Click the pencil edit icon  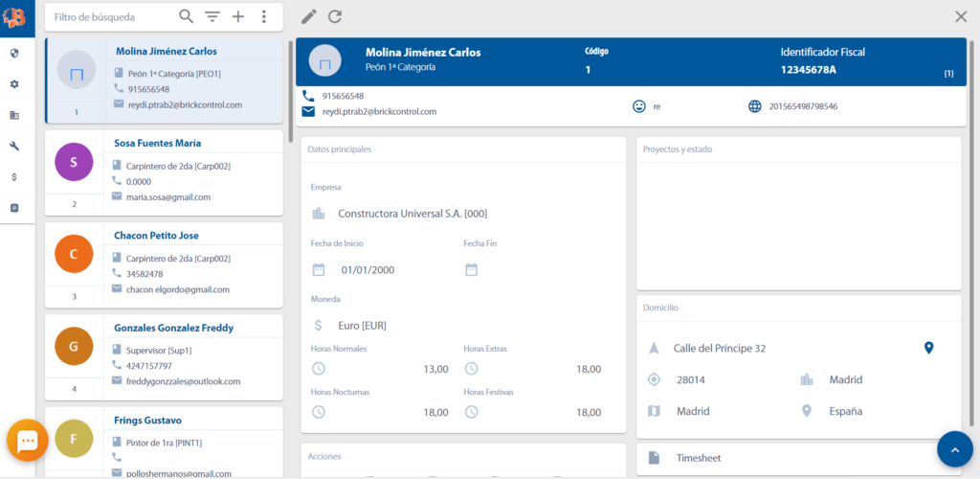click(308, 16)
